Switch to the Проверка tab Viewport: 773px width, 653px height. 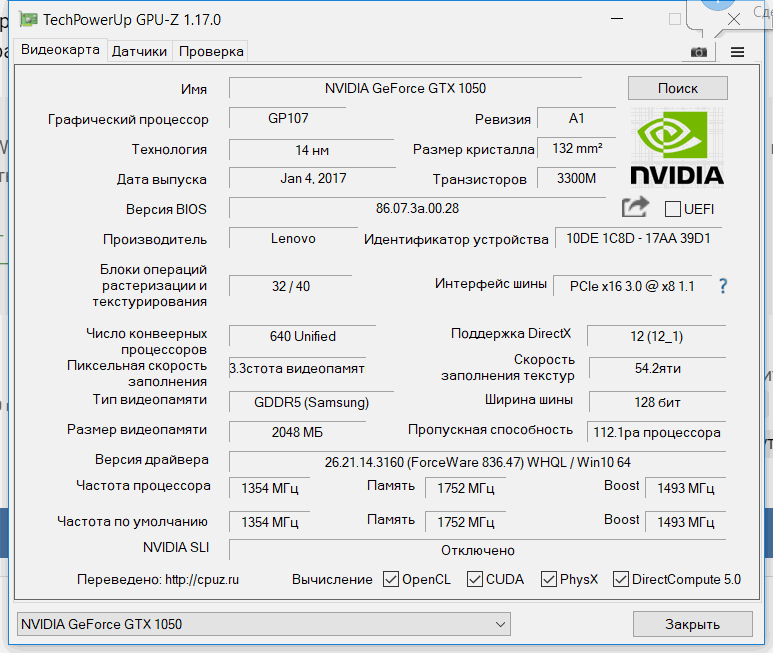click(x=211, y=51)
